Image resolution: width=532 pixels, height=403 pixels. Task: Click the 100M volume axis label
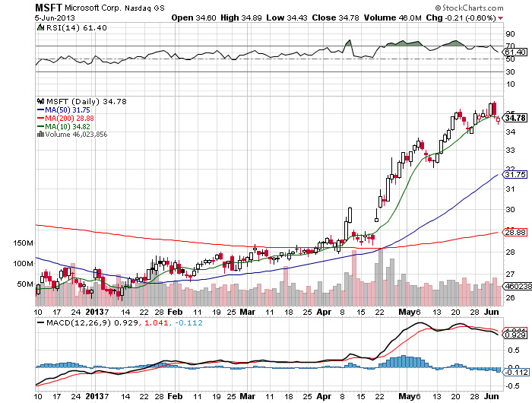click(x=23, y=263)
